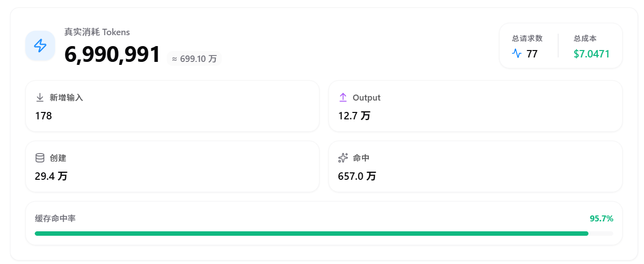Click the $7.0471 total cost value
Image resolution: width=644 pixels, height=264 pixels.
(591, 54)
